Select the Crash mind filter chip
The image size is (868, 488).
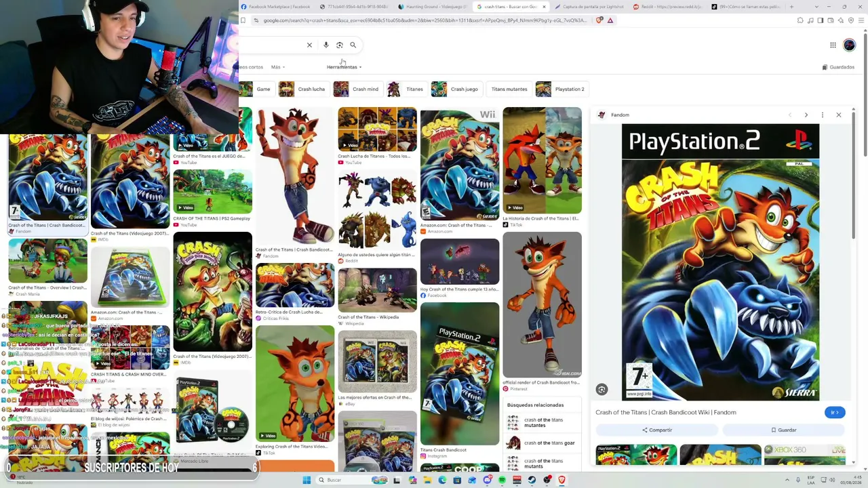357,89
